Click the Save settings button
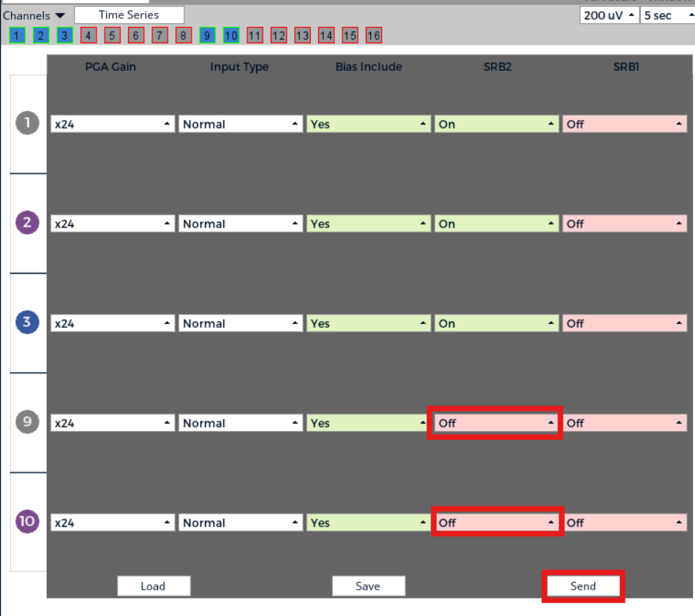 coord(368,586)
